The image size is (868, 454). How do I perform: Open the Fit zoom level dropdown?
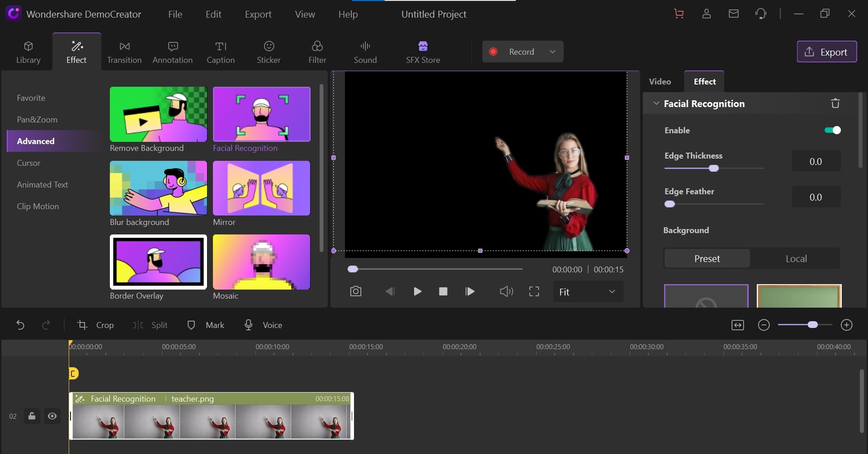click(x=588, y=292)
